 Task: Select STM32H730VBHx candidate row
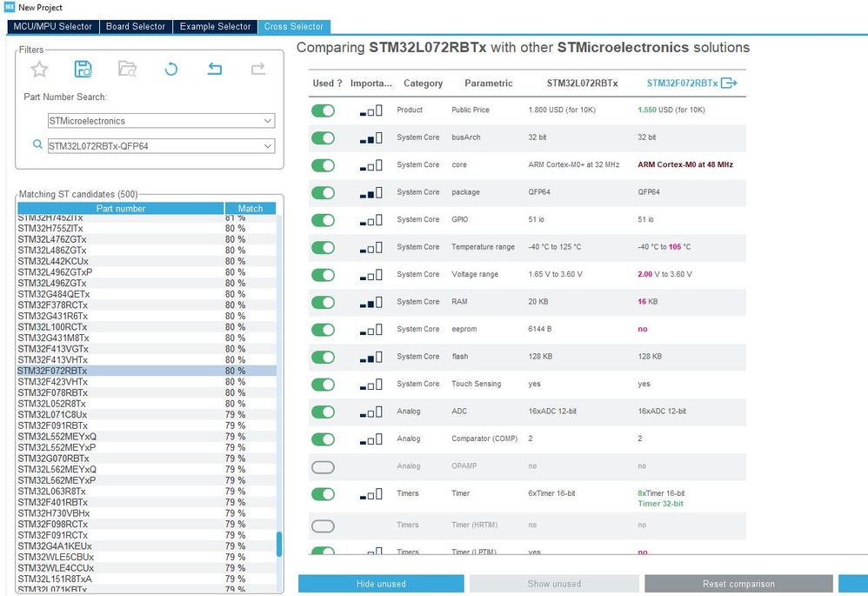tap(147, 513)
